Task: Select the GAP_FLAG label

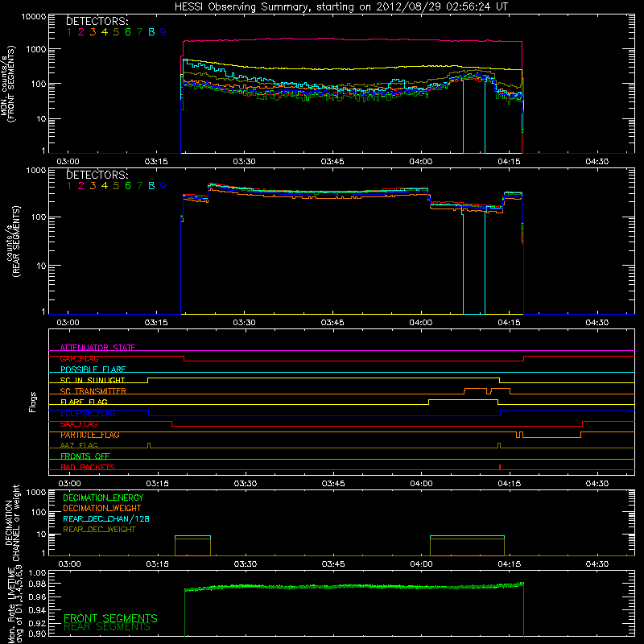Action: [79, 358]
